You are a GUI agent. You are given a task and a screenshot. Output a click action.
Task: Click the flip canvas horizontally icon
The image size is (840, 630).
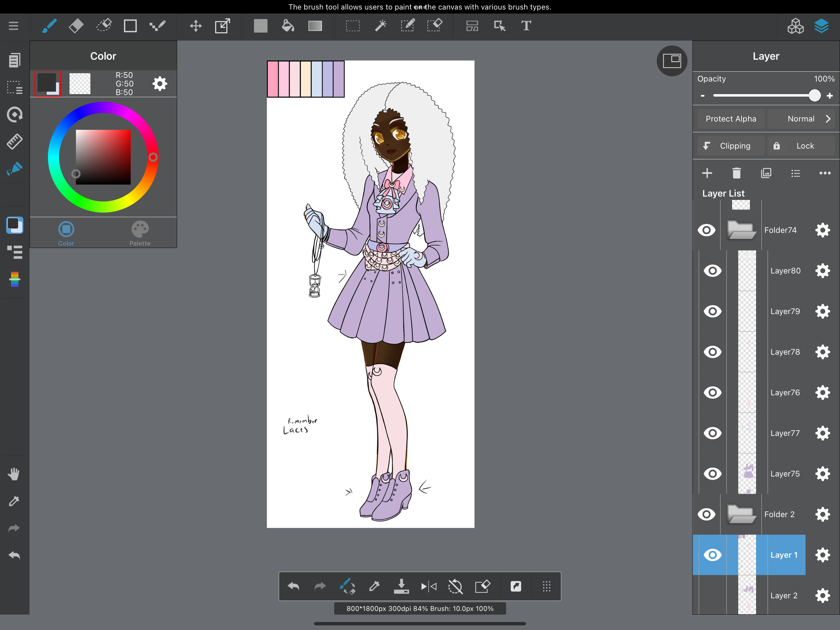point(429,586)
